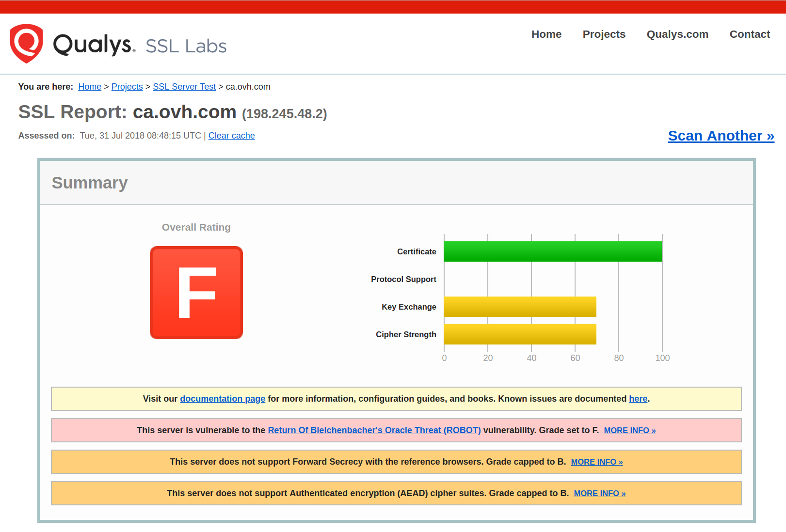Click Scan Another to test a new domain
The width and height of the screenshot is (786, 532).
tap(721, 136)
